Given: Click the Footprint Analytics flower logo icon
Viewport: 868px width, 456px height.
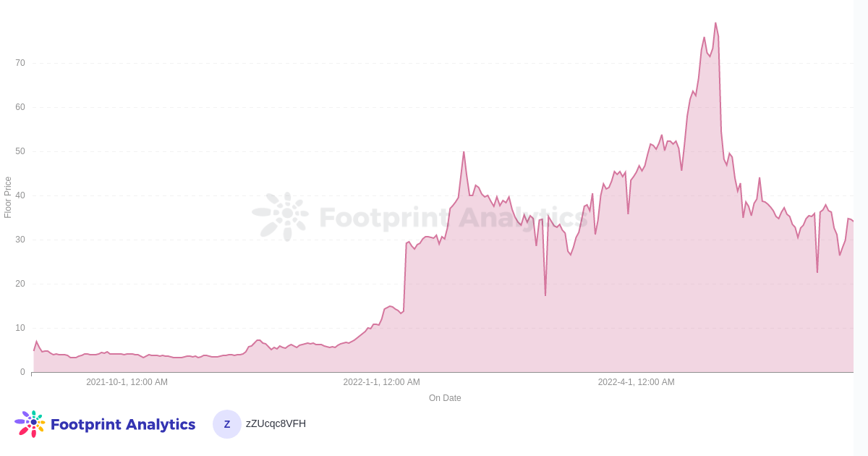Looking at the screenshot, I should pos(30,423).
